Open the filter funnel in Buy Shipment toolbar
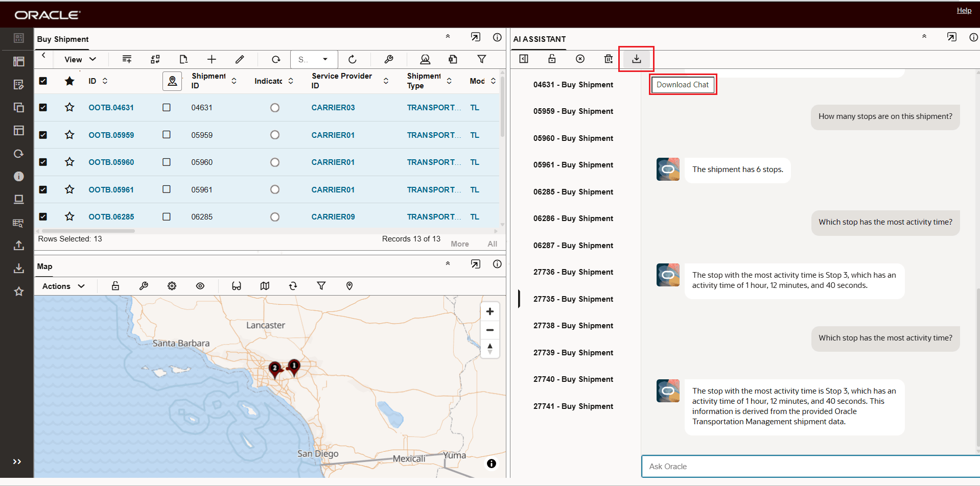980x486 pixels. pyautogui.click(x=481, y=59)
